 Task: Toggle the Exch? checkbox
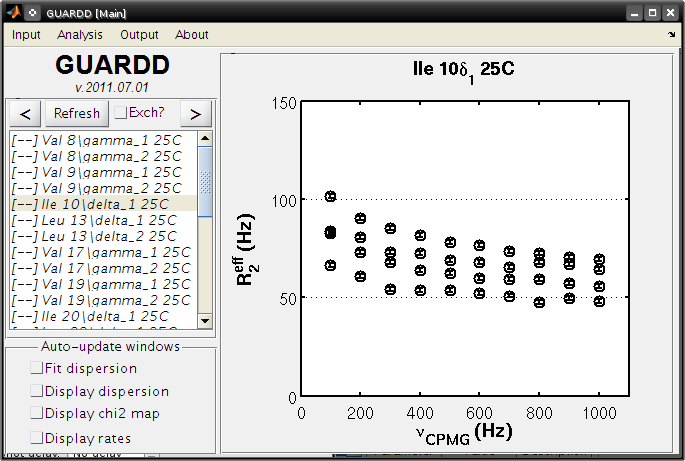pos(121,113)
